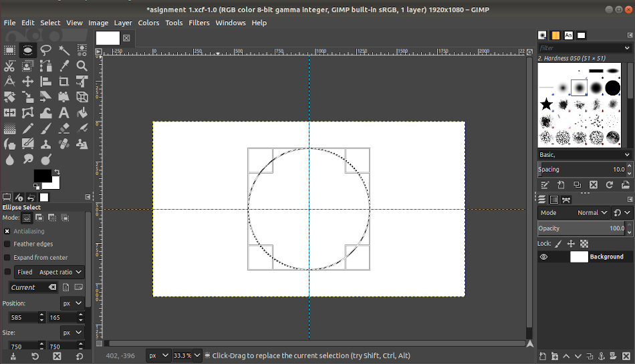This screenshot has height=364, width=635.
Task: Select the Alignment tool
Action: click(45, 81)
